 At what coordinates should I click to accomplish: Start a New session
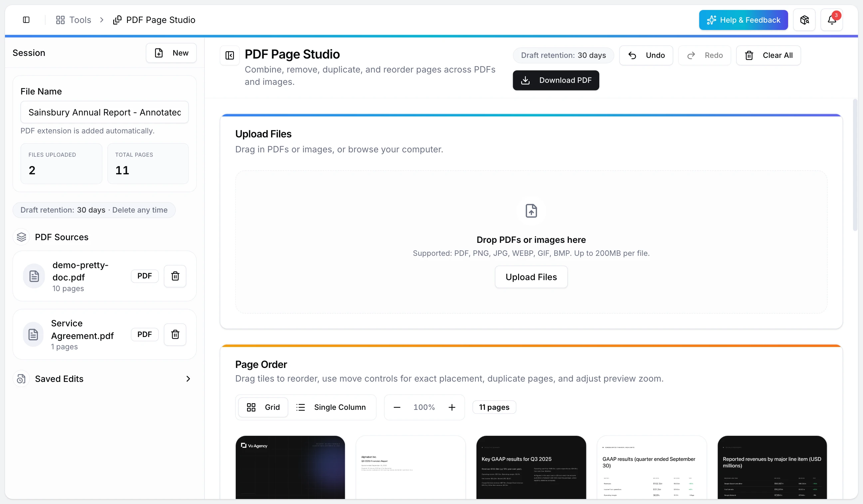tap(171, 53)
